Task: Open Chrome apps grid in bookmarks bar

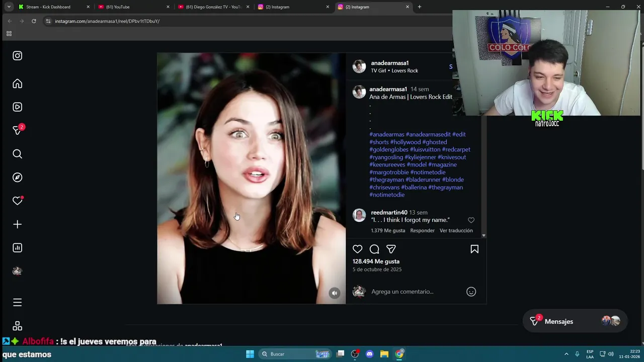Action: click(x=9, y=34)
